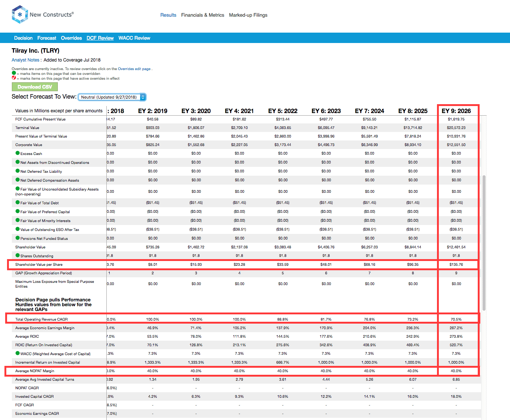The height and width of the screenshot is (420, 510).
Task: Click the EY 5: 2022 column header
Action: [283, 111]
